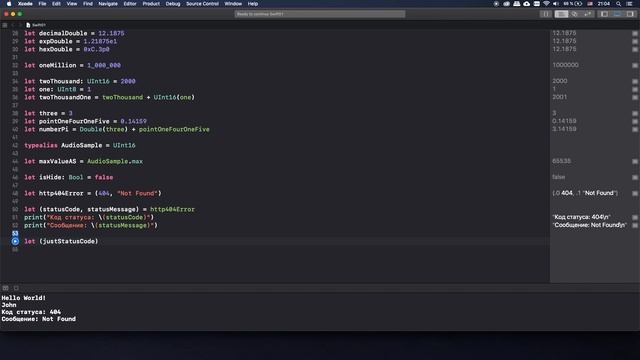Open the Find menu
Screen dimensions: 640x360
tap(88, 4)
